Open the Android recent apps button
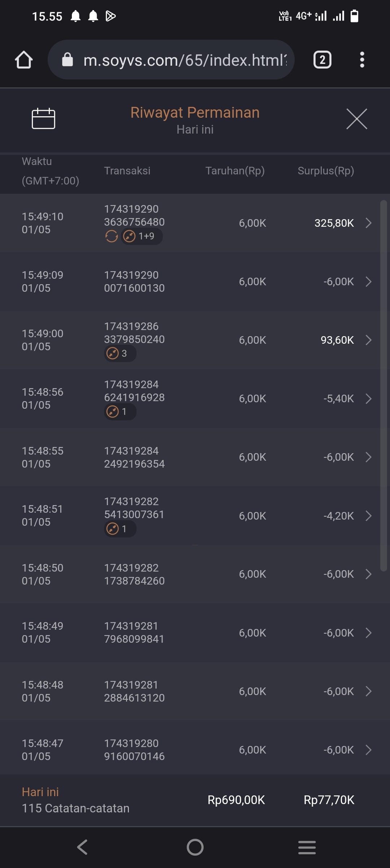This screenshot has height=868, width=390. [x=307, y=847]
